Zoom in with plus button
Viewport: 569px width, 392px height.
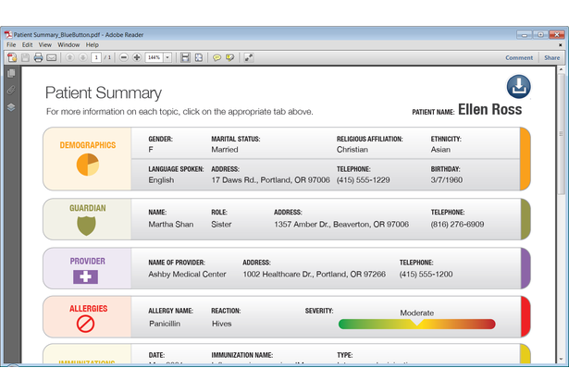click(x=137, y=57)
